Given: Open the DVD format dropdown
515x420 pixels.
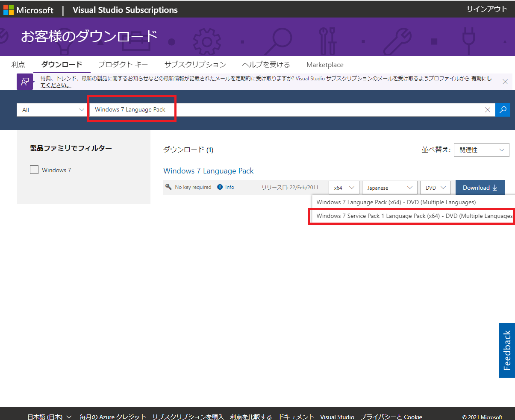Looking at the screenshot, I should 436,188.
